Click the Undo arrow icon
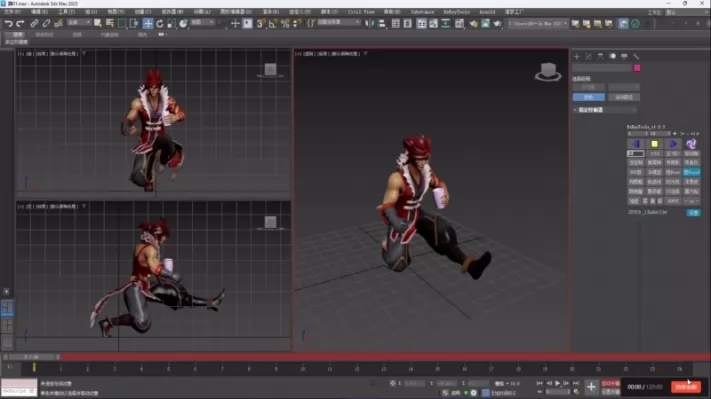 point(8,24)
